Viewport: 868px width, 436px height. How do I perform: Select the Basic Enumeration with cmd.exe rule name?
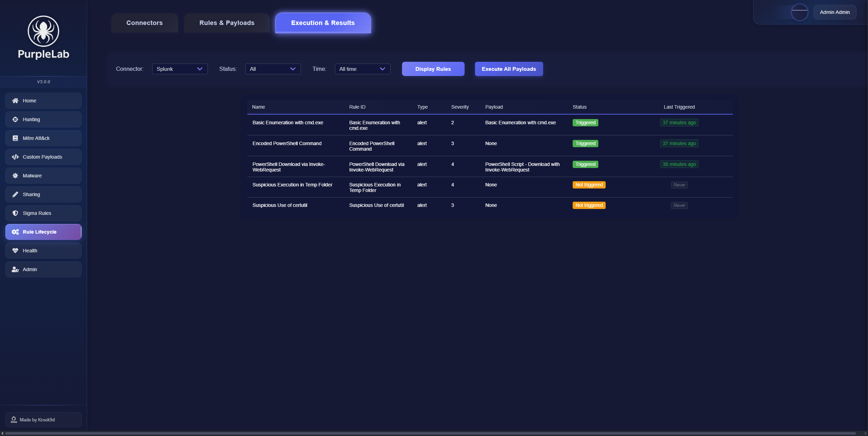[288, 123]
